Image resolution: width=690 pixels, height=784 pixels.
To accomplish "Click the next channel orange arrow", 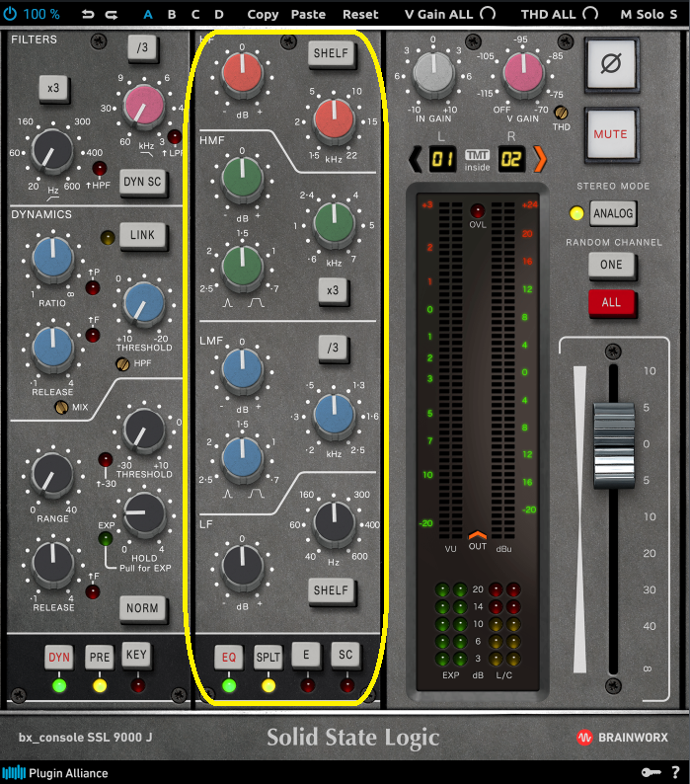I will point(540,160).
